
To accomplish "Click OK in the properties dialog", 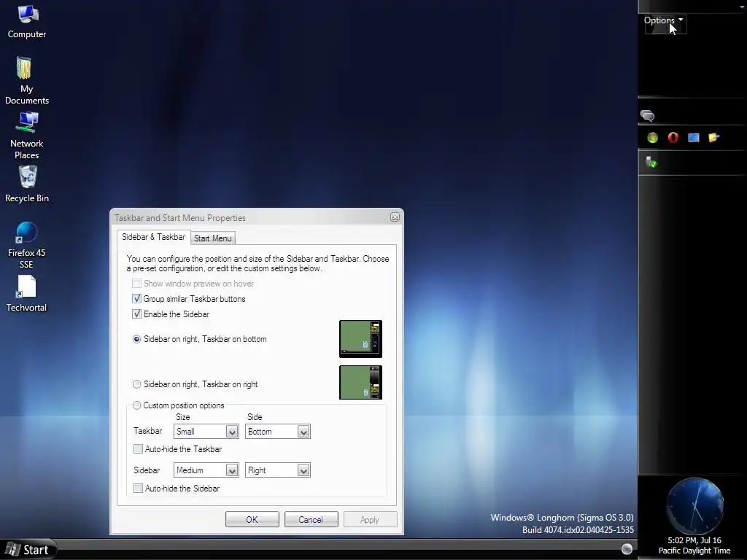I will (x=252, y=519).
